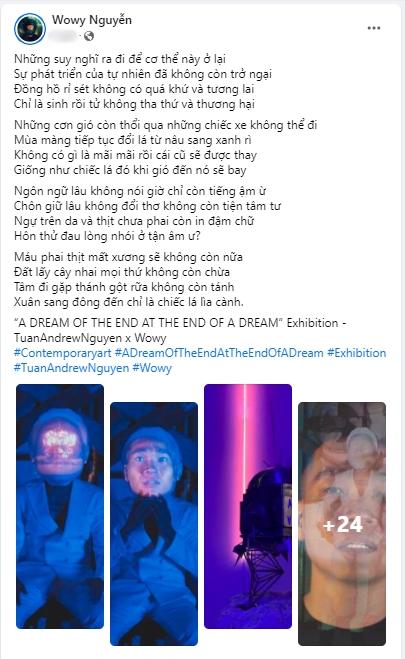This screenshot has width=405, height=659.
Task: Open first photo of glowing helmet figure
Action: (x=60, y=506)
